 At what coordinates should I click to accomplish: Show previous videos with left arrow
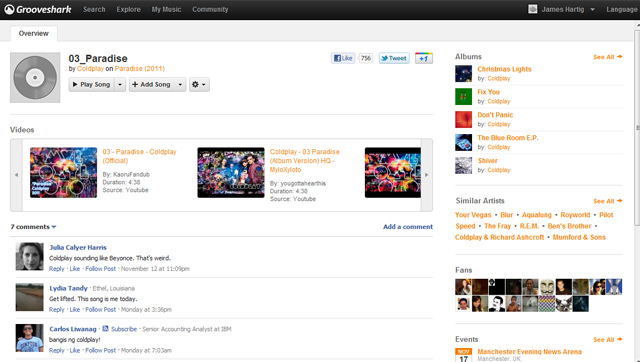(16, 175)
